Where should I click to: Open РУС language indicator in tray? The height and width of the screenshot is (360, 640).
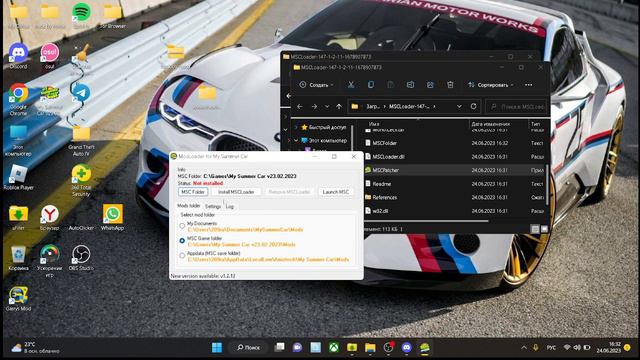[x=551, y=347]
